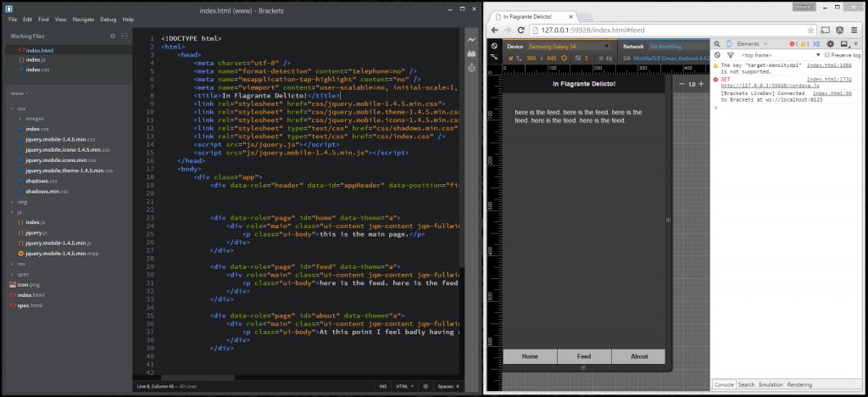
Task: Open the top frame context dropdown
Action: pyautogui.click(x=781, y=55)
